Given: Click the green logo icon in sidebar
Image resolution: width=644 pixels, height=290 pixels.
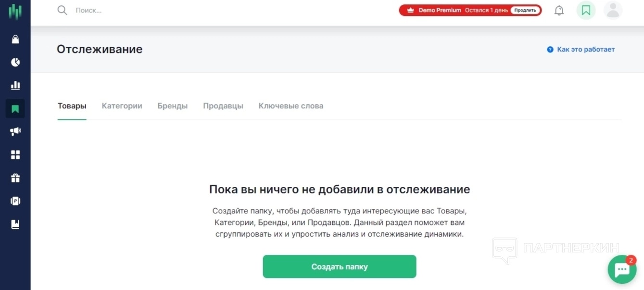Looking at the screenshot, I should (15, 12).
